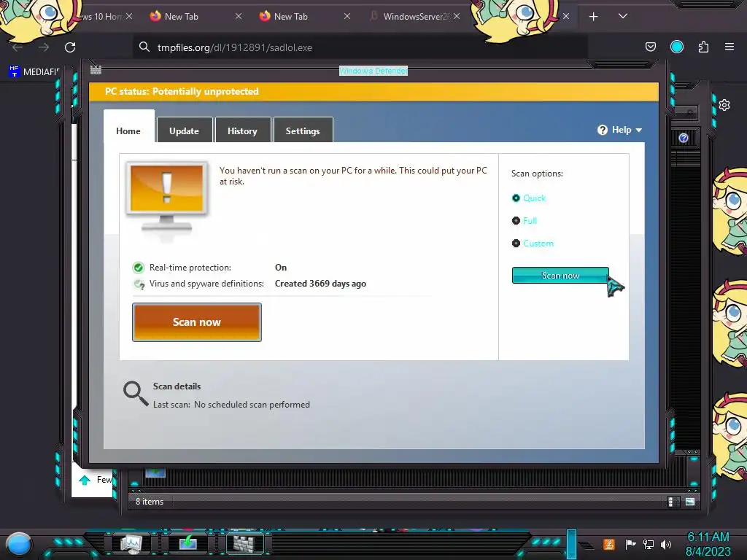Click the virus definitions status icon
The width and height of the screenshot is (747, 560).
[x=139, y=284]
